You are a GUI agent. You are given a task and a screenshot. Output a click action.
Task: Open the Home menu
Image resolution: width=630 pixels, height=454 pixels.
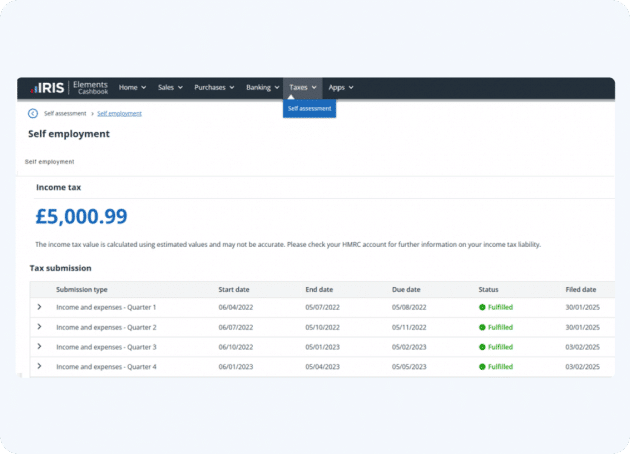click(132, 88)
